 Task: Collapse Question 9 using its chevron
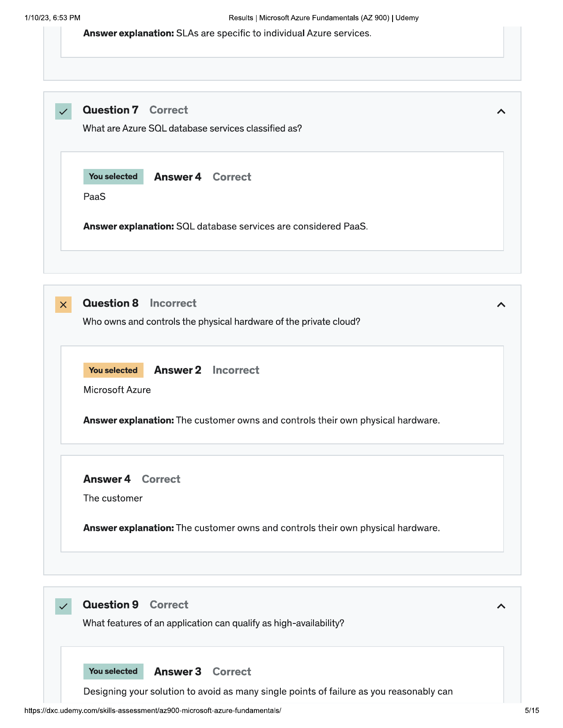(501, 606)
